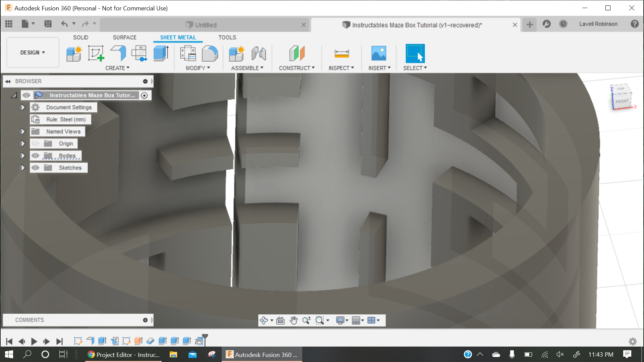Add a new design tab with plus
Screen dimensions: 644x362
[530, 24]
